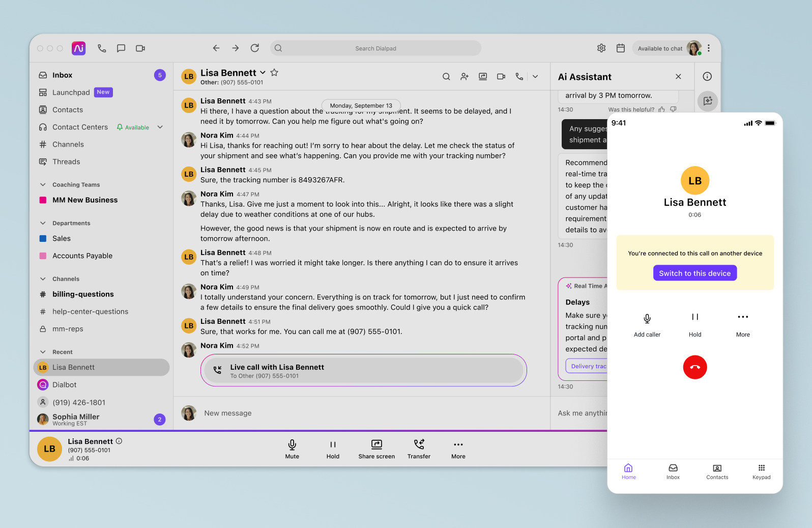Click Switch to this device button
Image resolution: width=812 pixels, height=528 pixels.
[x=694, y=273]
